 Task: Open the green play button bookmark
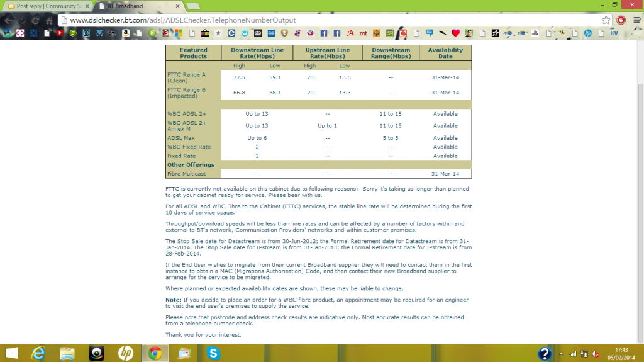click(x=152, y=33)
